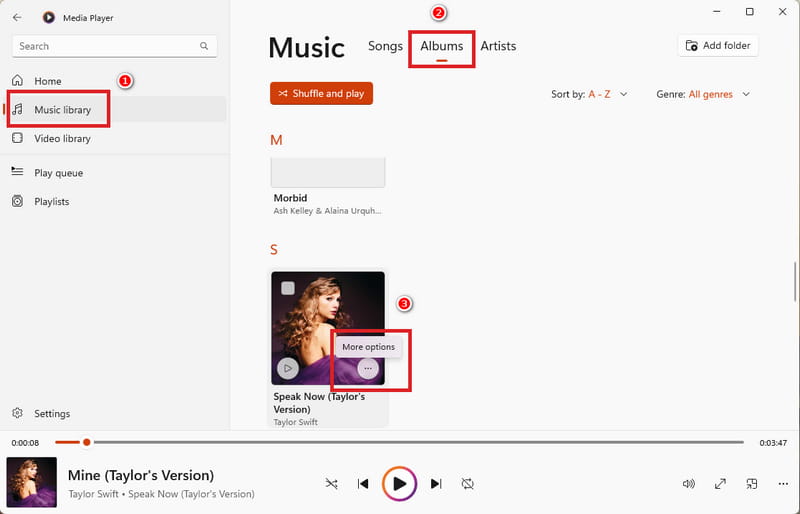Open the Genre All genres dropdown
The width and height of the screenshot is (800, 514).
click(x=703, y=94)
